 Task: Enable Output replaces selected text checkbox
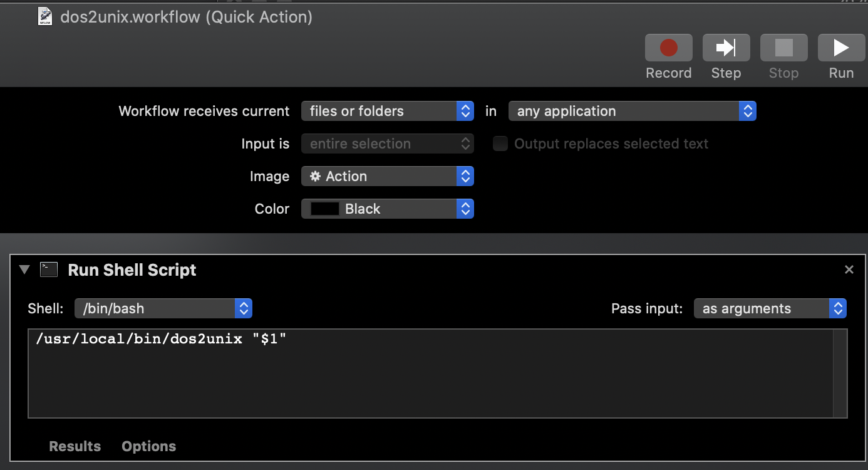coord(500,144)
